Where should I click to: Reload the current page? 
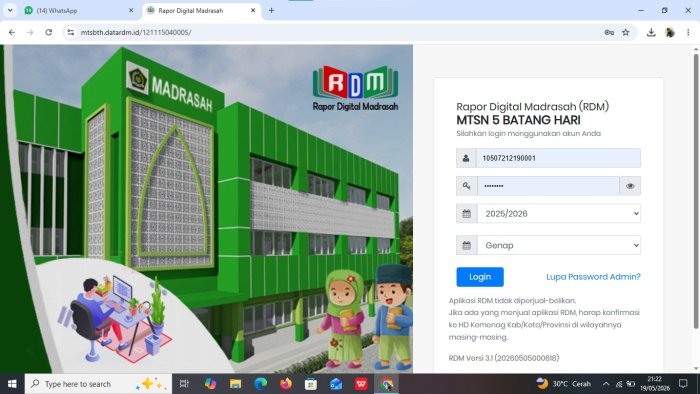click(49, 32)
